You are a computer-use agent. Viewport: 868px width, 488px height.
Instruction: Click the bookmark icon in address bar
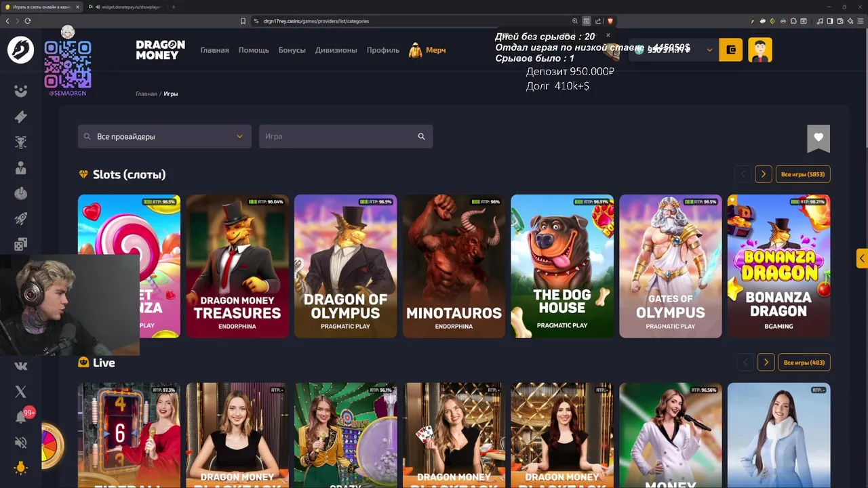[x=243, y=21]
